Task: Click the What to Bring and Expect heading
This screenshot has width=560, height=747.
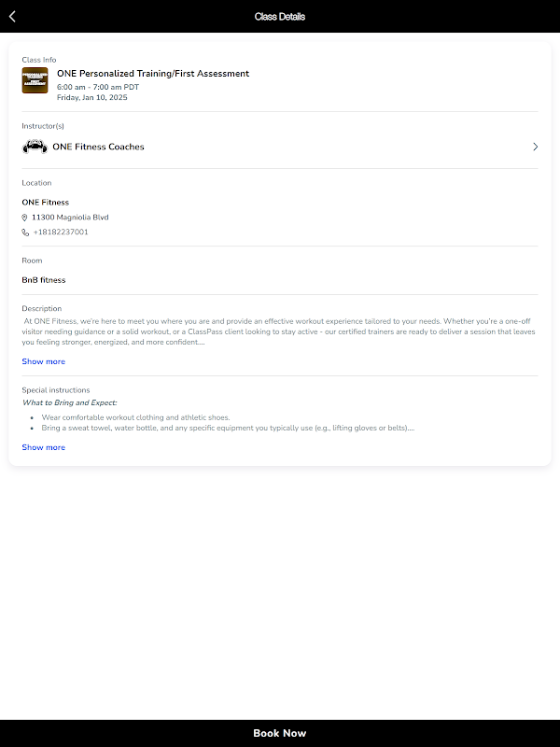Action: coord(70,402)
